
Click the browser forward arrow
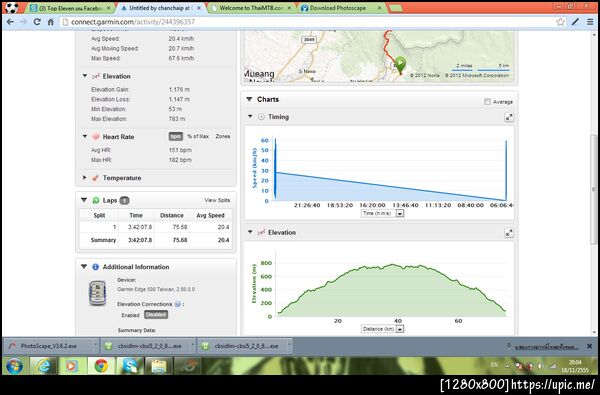tap(23, 22)
